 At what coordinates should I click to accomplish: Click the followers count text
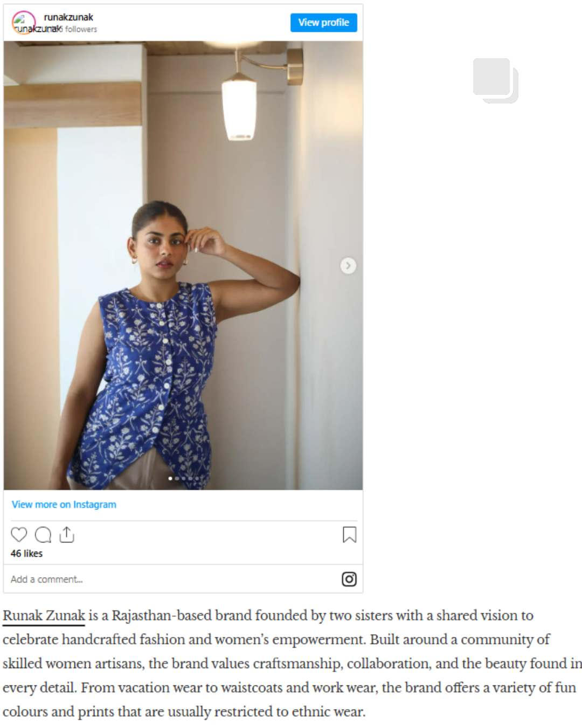click(81, 29)
